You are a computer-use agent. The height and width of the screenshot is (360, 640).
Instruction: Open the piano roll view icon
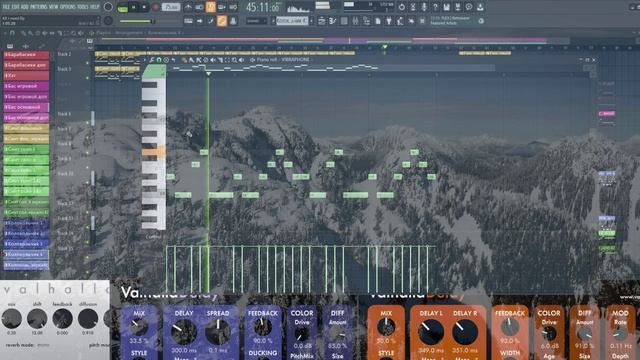point(333,21)
